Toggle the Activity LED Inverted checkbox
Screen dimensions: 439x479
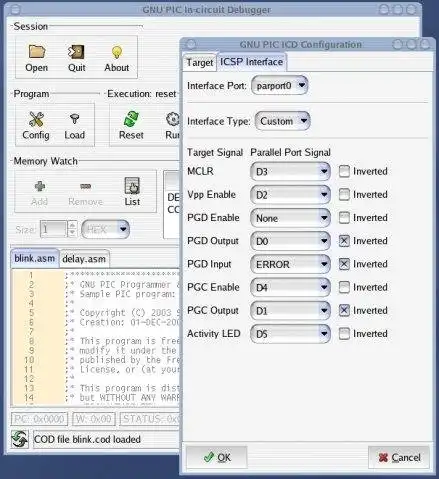pos(344,334)
